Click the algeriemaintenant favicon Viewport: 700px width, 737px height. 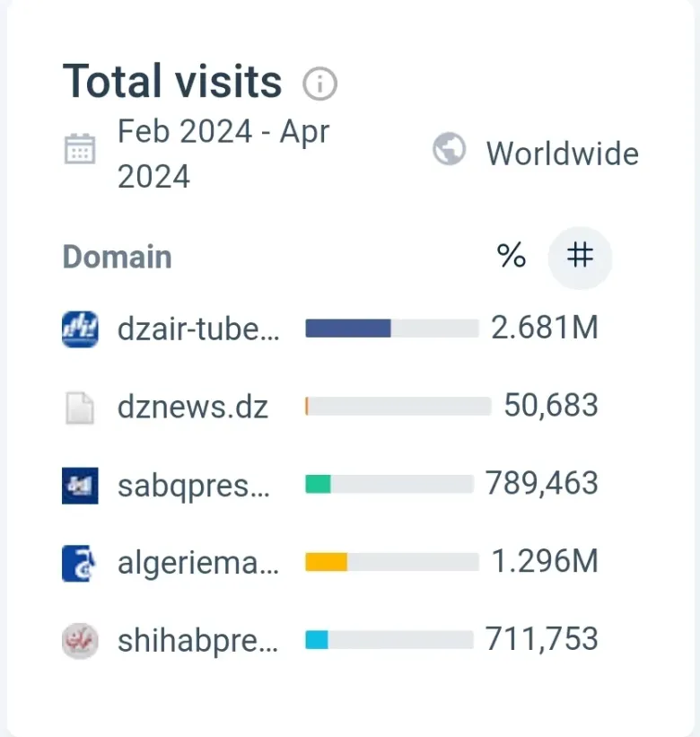[79, 564]
